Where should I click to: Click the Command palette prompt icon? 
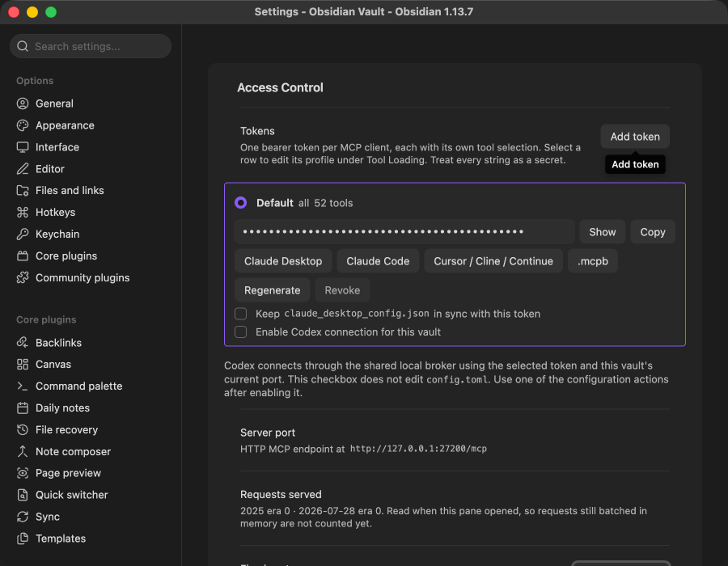(23, 386)
